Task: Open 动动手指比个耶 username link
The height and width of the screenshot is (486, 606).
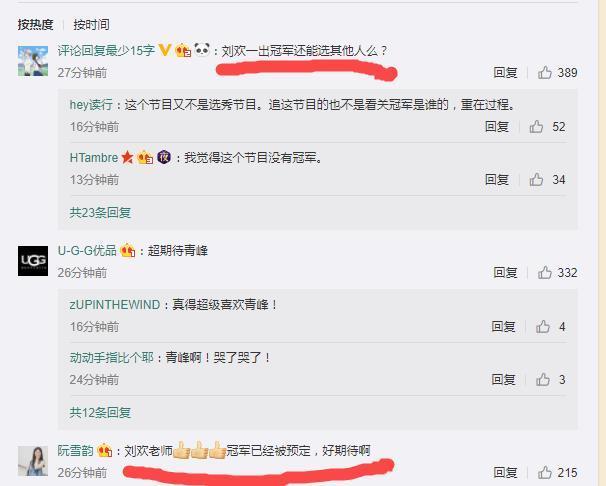Action: click(x=112, y=357)
